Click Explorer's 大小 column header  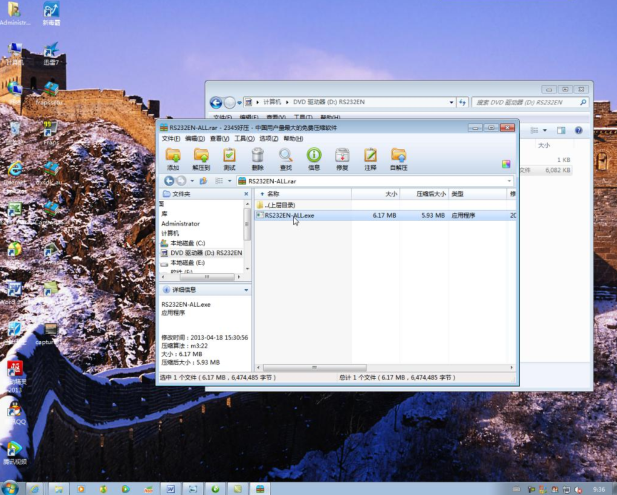click(x=544, y=146)
